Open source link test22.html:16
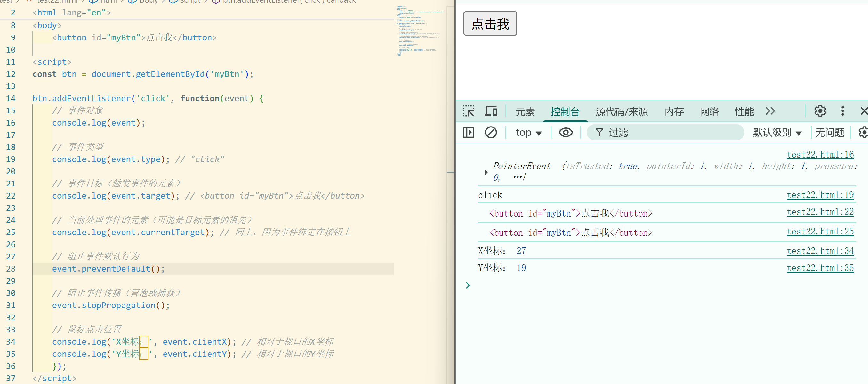The height and width of the screenshot is (384, 868). [820, 154]
